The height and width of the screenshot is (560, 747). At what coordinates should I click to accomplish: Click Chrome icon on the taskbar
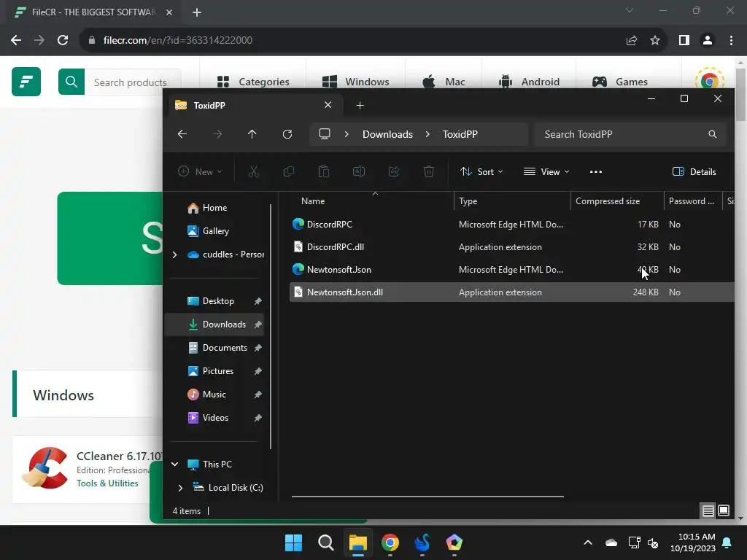(390, 542)
